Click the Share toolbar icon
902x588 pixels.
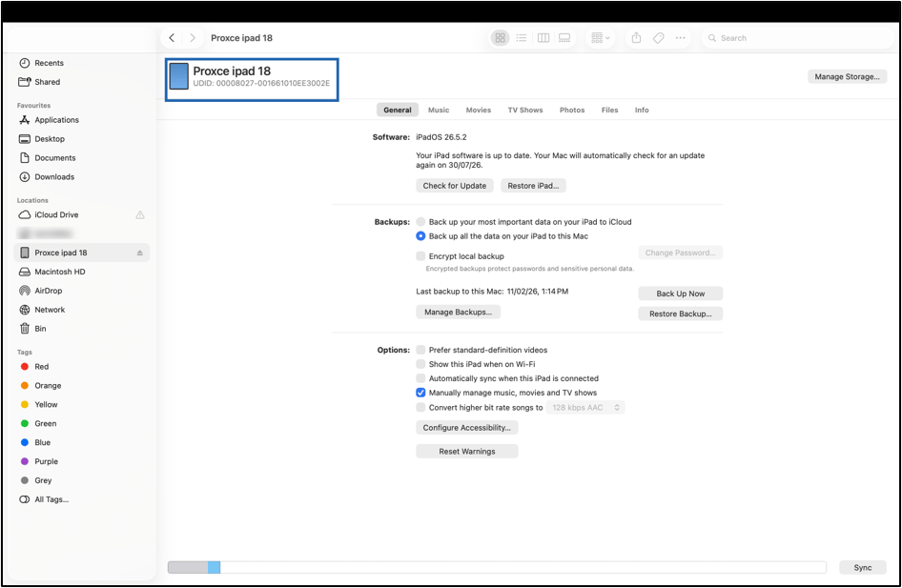click(636, 38)
